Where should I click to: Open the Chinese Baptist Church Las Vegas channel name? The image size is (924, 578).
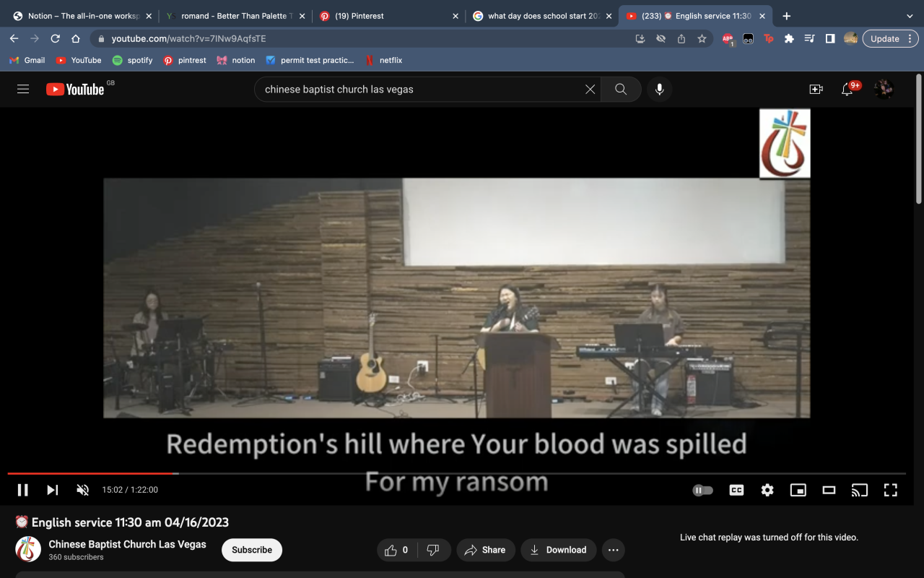click(128, 544)
